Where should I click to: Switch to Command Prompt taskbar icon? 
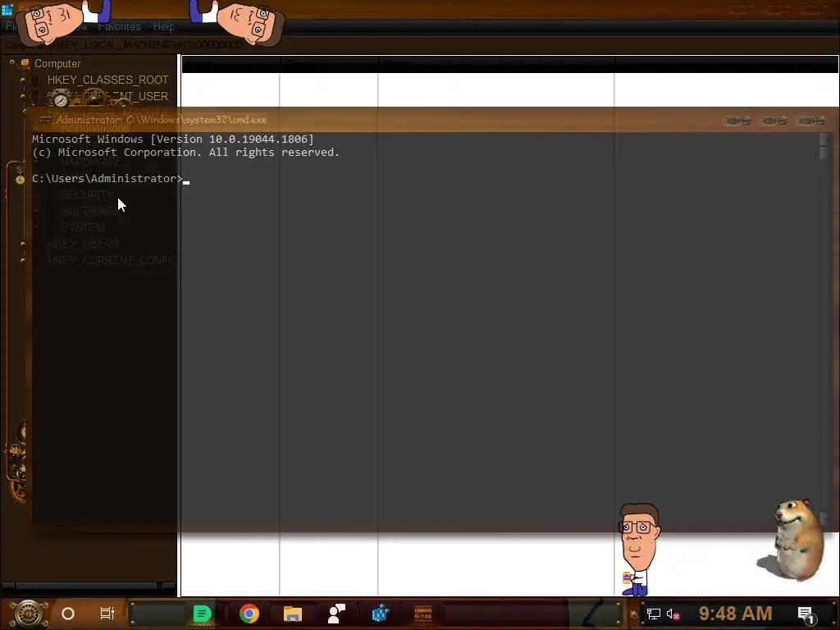pos(423,614)
